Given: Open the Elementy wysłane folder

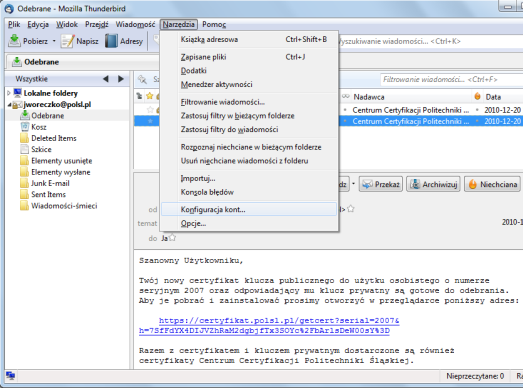Looking at the screenshot, I should coord(60,172).
